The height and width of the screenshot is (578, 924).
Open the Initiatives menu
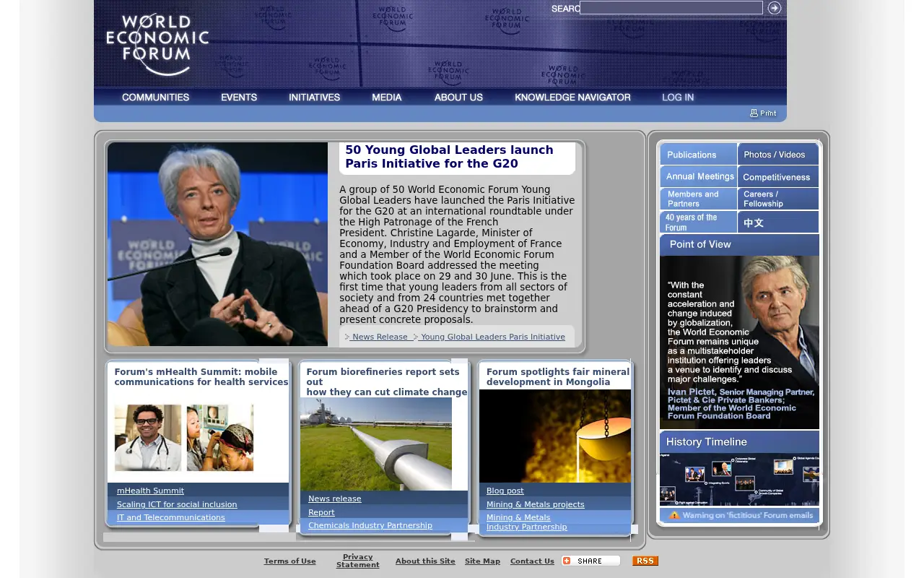315,98
